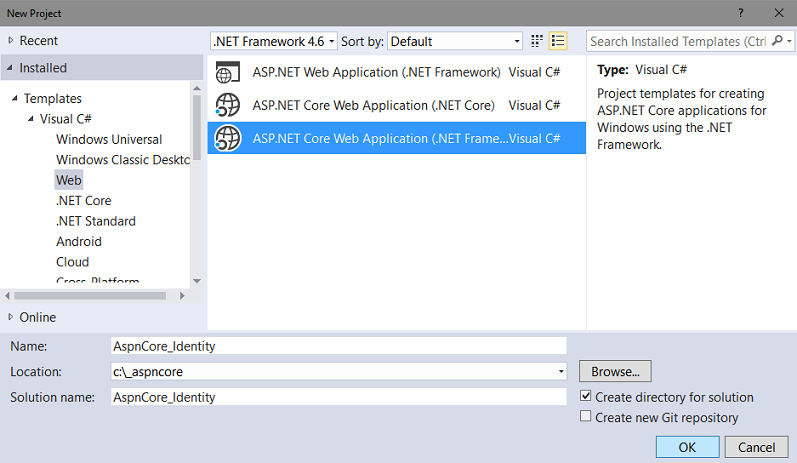797x463 pixels.
Task: Close the New Project dialog
Action: pyautogui.click(x=779, y=13)
